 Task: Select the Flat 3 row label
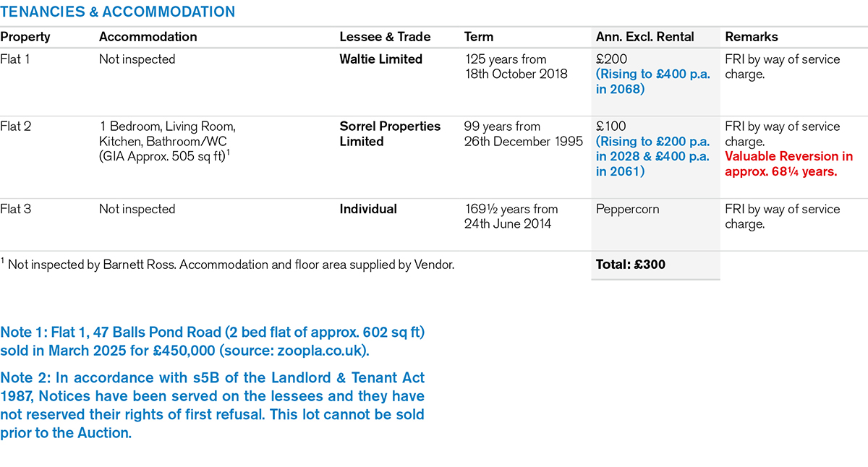click(16, 209)
